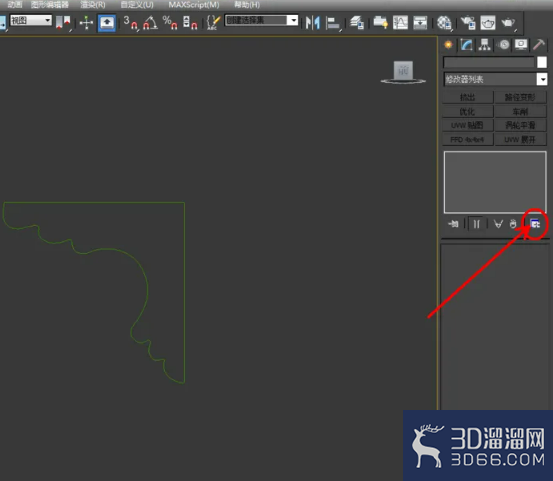Switch to the Create panel tab
Image resolution: width=553 pixels, height=481 pixels.
449,45
